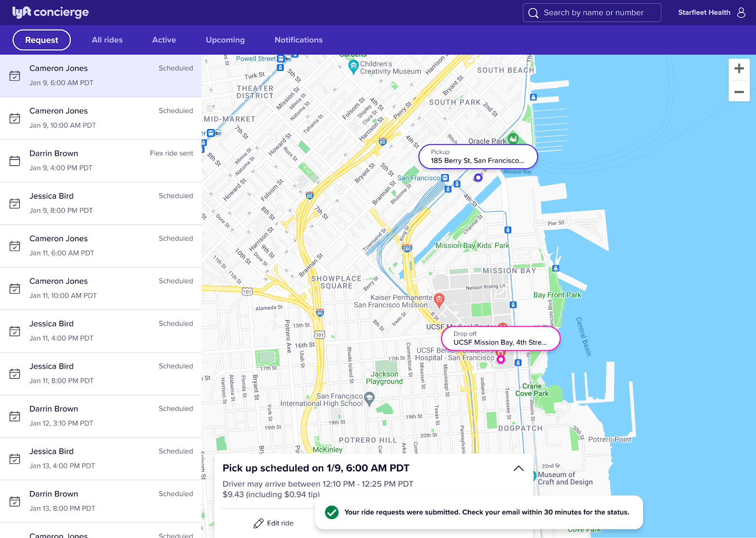Click the green success checkmark icon

coord(332,512)
